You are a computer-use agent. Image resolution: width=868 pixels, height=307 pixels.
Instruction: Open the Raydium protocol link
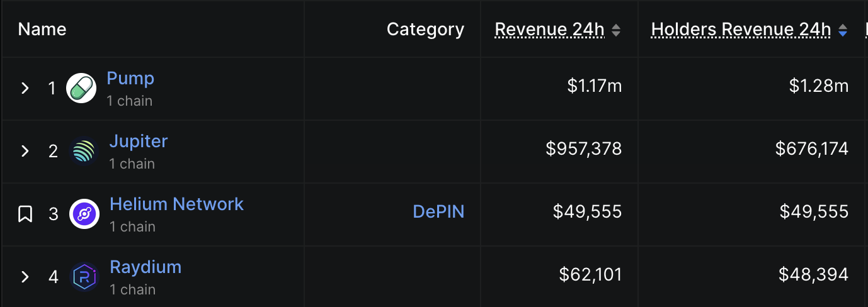(x=146, y=267)
